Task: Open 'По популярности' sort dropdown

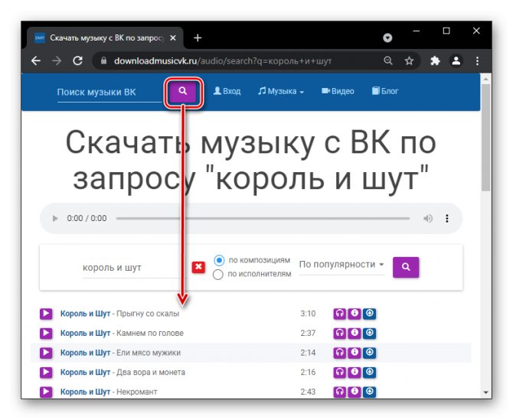Action: tap(341, 265)
